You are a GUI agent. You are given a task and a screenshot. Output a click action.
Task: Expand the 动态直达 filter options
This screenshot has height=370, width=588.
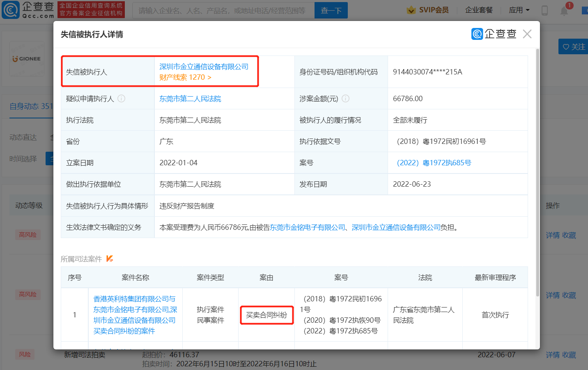(x=23, y=137)
